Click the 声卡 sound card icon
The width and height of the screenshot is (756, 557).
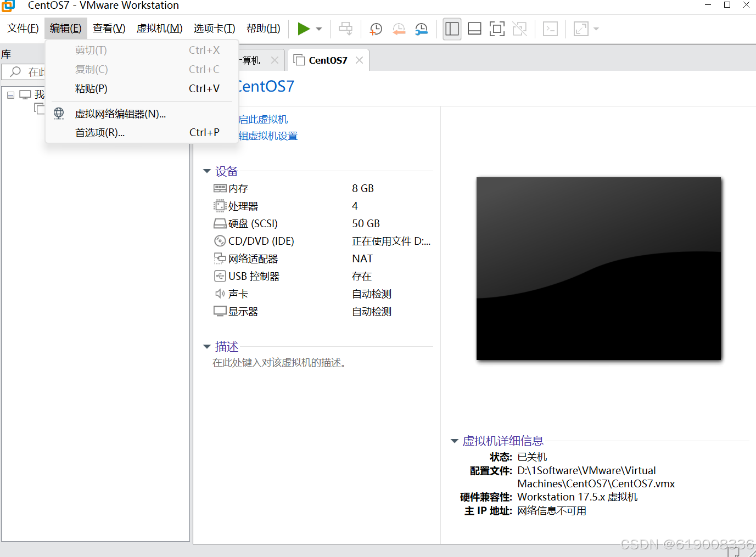click(x=220, y=294)
